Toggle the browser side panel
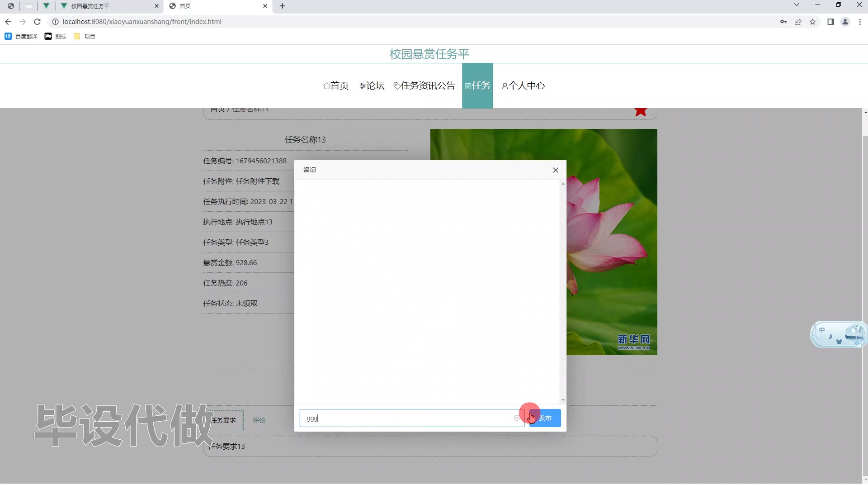This screenshot has width=868, height=485. [x=830, y=22]
